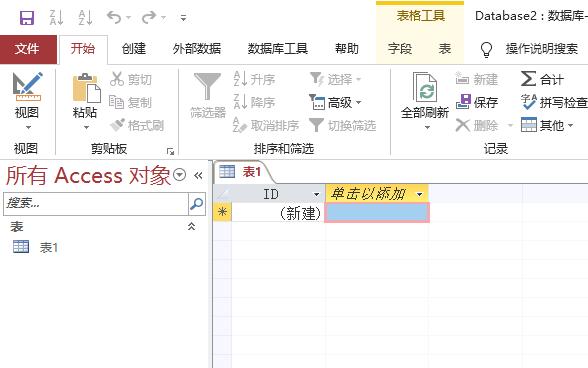Click the 取消排序 remove sort button
588x368 pixels.
(x=266, y=125)
